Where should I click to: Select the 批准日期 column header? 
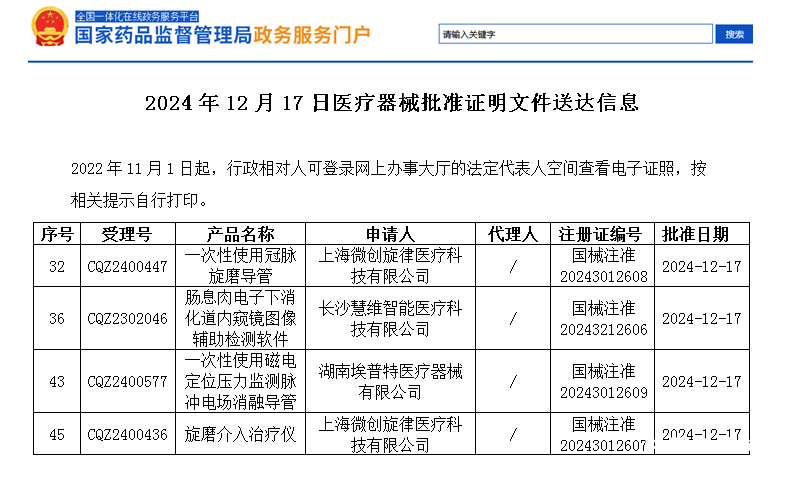pos(702,234)
